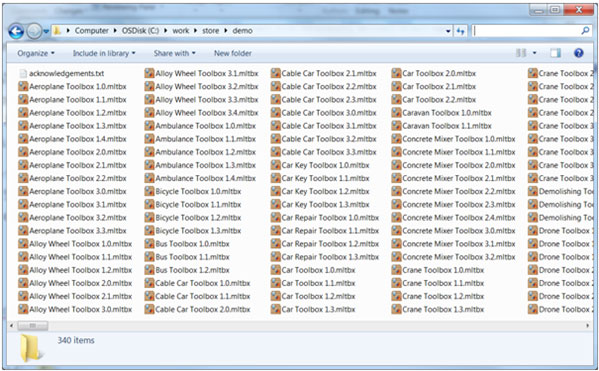
Task: Toggle the preview pane icon
Action: [555, 53]
